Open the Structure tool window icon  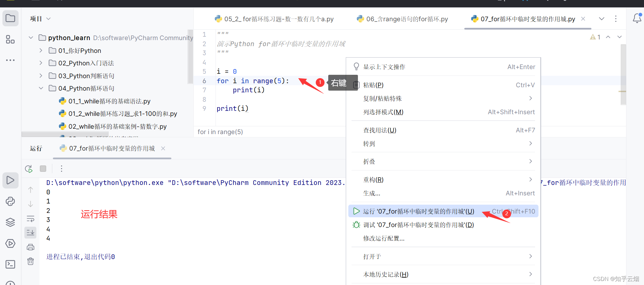[x=10, y=39]
